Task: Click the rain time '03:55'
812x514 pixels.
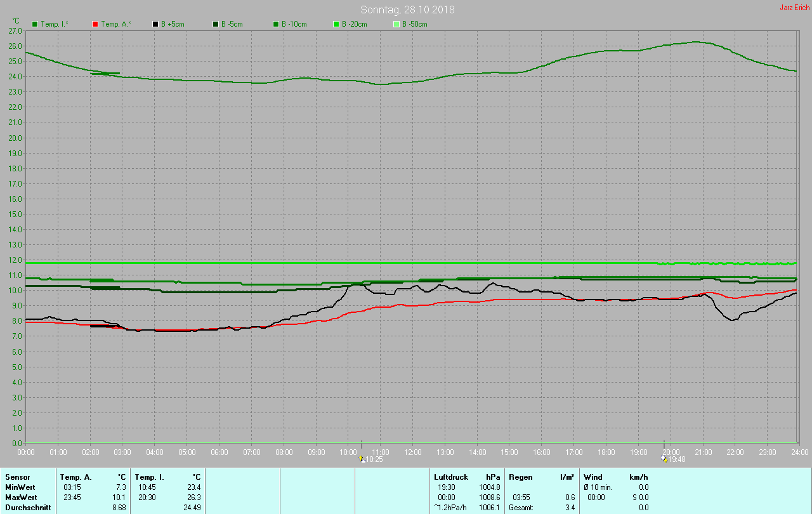Action: point(521,498)
